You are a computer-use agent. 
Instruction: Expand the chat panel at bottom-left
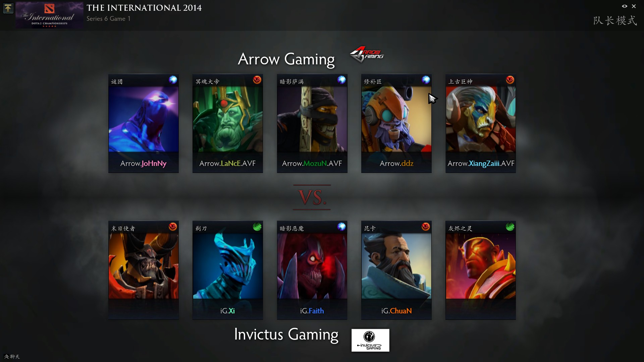tap(12, 357)
